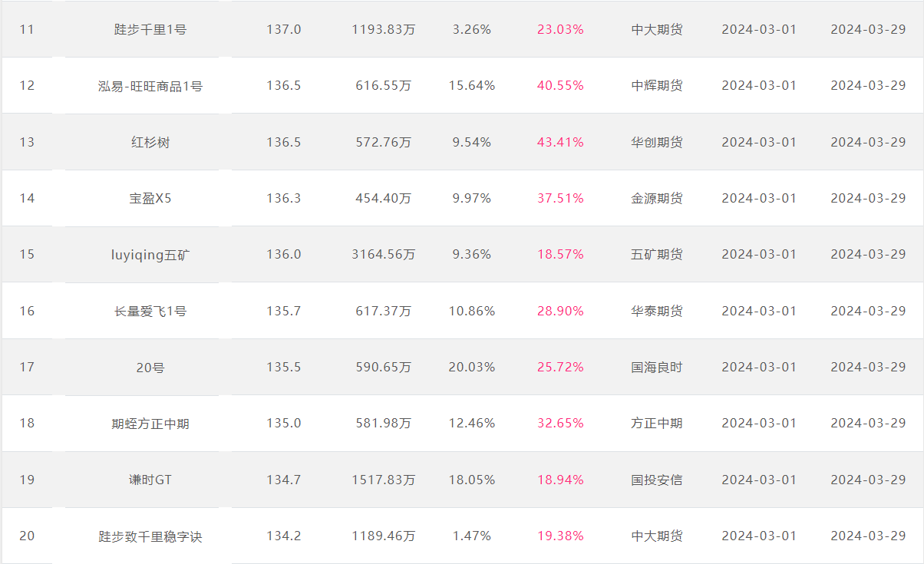This screenshot has width=924, height=564.
Task: Open the 泓易-旺旺商品1号 account
Action: [x=150, y=86]
